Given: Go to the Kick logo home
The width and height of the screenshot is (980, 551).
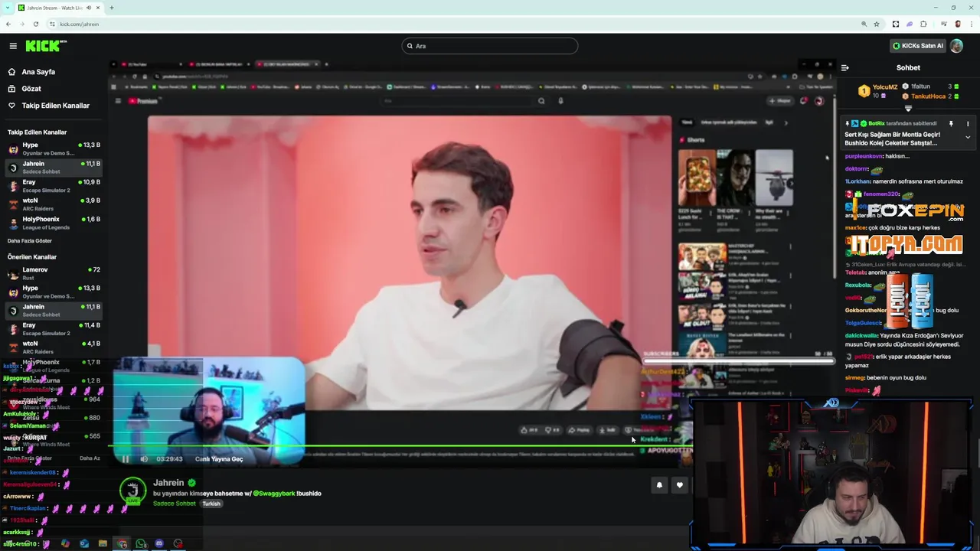Looking at the screenshot, I should 46,46.
